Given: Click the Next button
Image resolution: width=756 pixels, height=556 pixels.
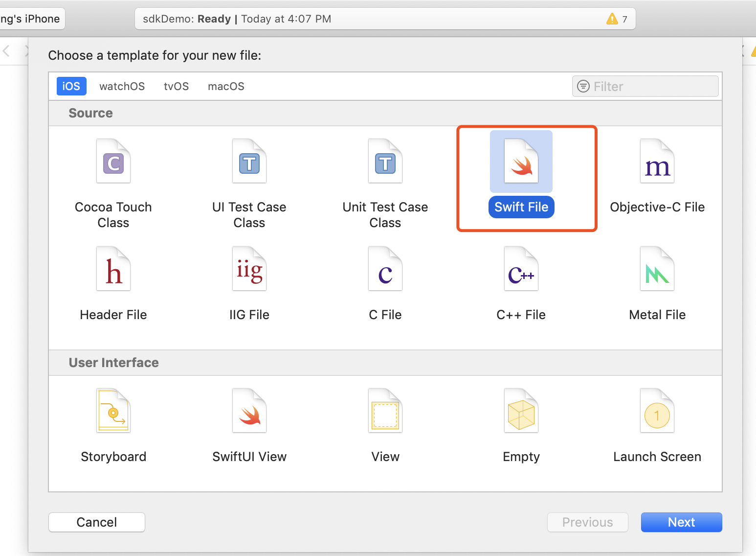Looking at the screenshot, I should tap(681, 522).
